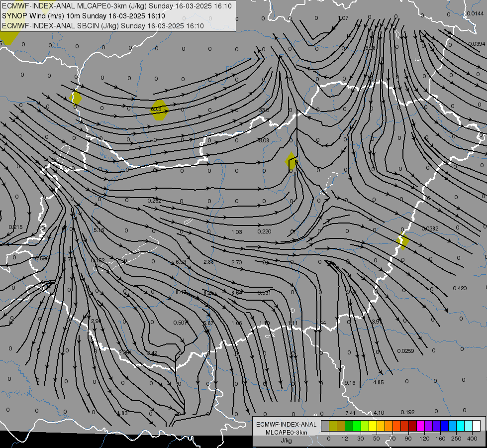
Task: Select the dark green legend swatch at 12
Action: (349, 426)
